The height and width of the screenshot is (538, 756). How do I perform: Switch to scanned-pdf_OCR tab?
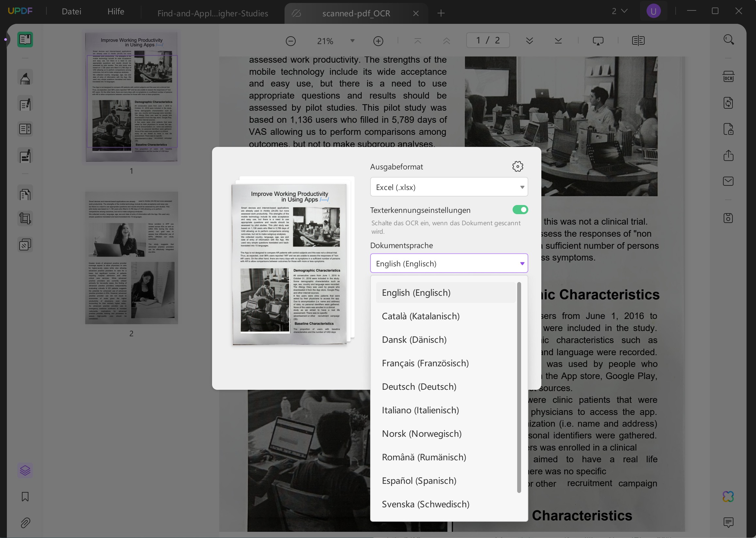356,13
